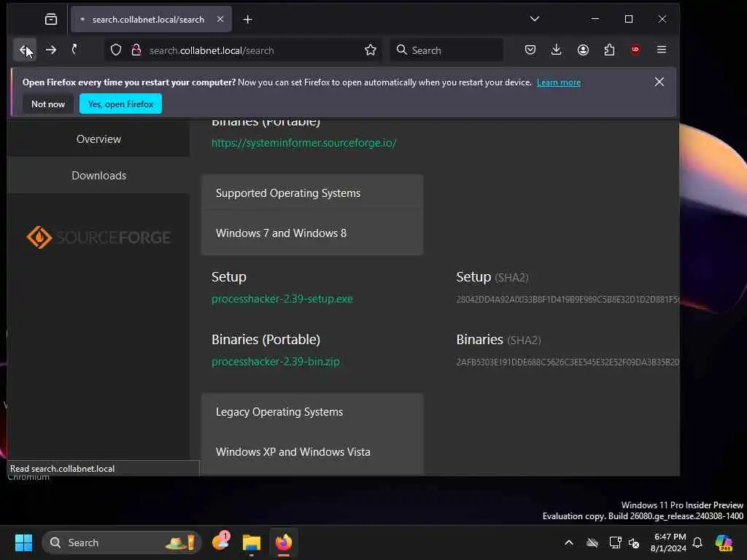Close the search.collabnet.local tab

point(220,19)
